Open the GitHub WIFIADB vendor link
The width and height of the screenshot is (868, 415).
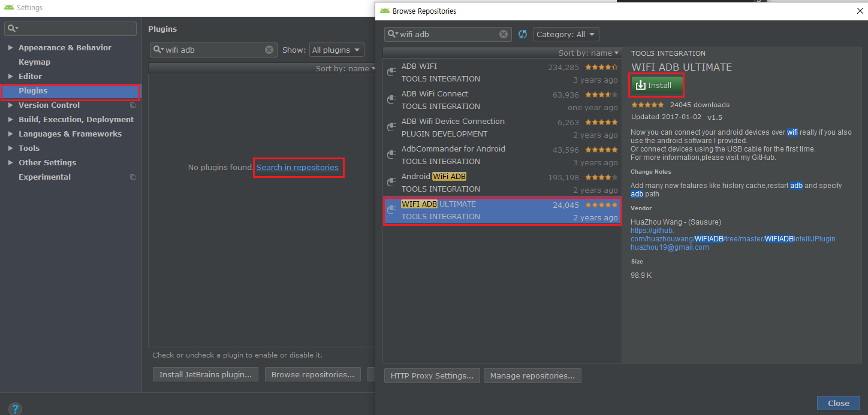pos(733,235)
